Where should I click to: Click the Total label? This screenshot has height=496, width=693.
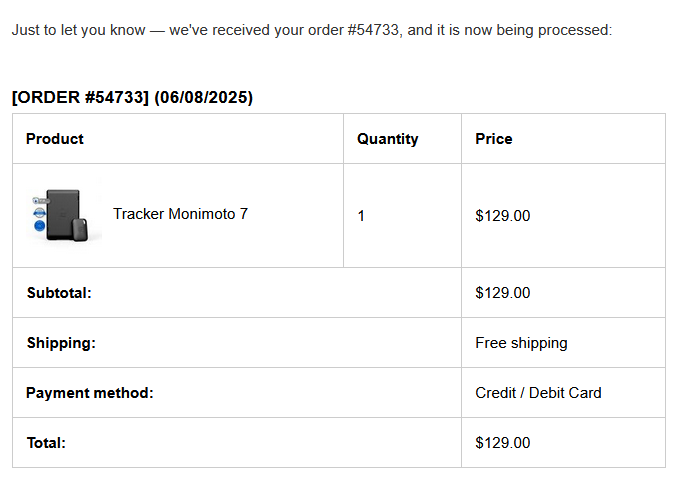pyautogui.click(x=46, y=443)
